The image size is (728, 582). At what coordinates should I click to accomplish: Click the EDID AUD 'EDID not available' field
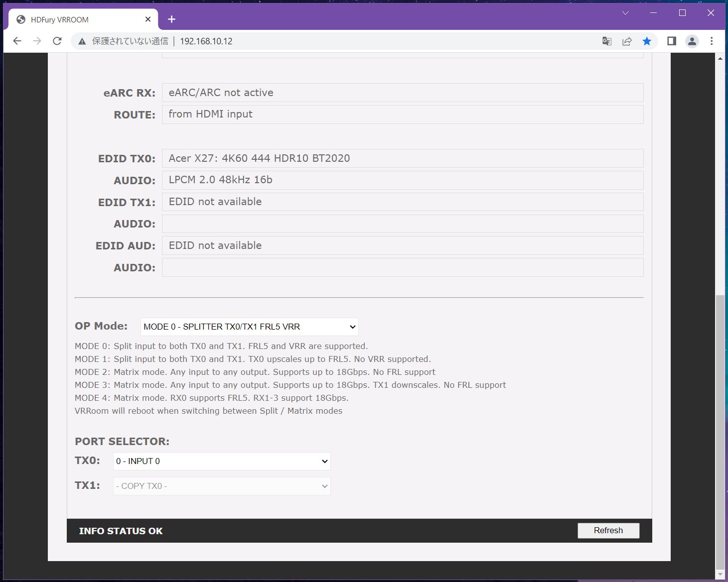click(403, 245)
